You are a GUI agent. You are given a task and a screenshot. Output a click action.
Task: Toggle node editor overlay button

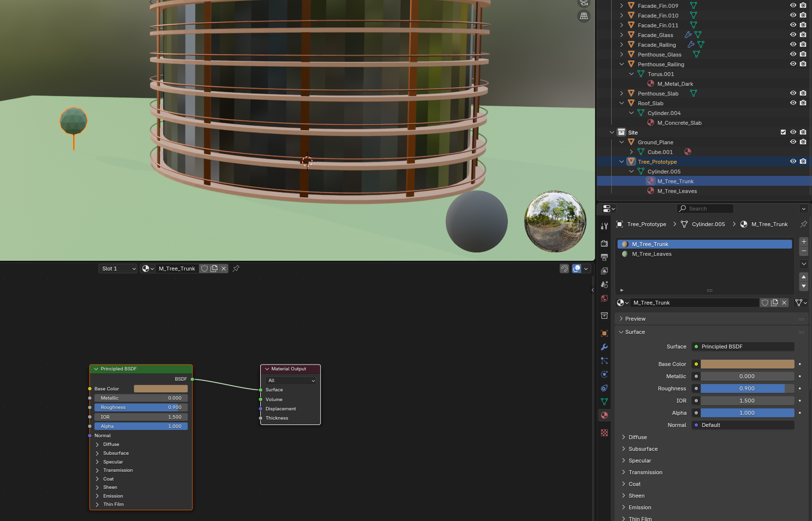click(577, 269)
